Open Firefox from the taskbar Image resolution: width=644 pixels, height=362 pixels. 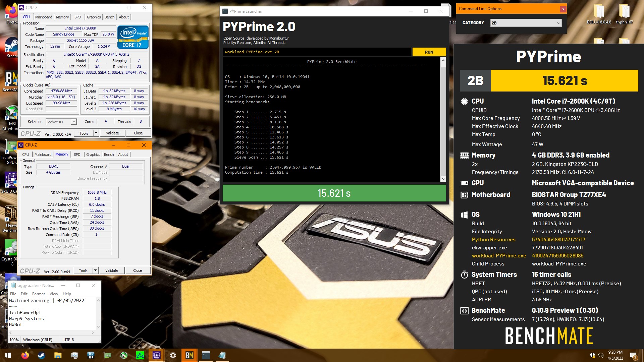[x=25, y=355]
